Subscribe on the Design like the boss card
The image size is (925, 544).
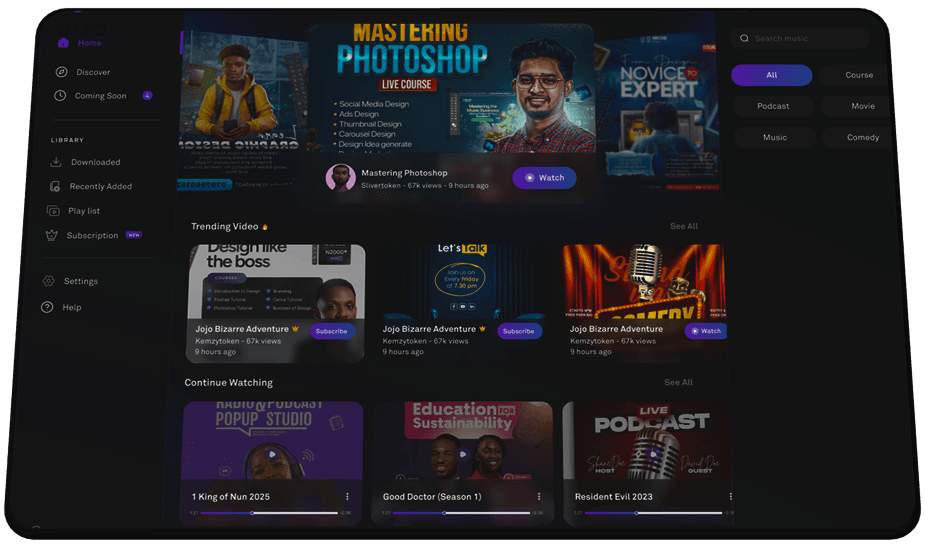click(x=331, y=331)
